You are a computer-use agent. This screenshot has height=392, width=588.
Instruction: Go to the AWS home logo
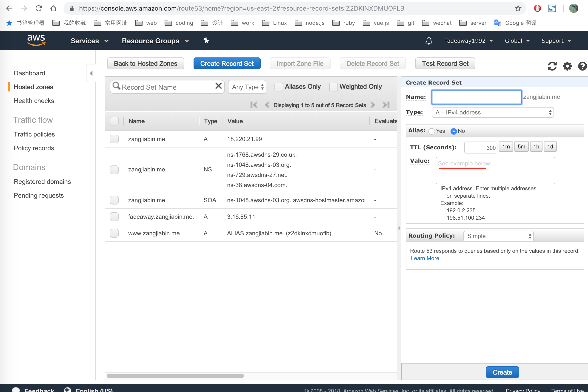click(36, 40)
